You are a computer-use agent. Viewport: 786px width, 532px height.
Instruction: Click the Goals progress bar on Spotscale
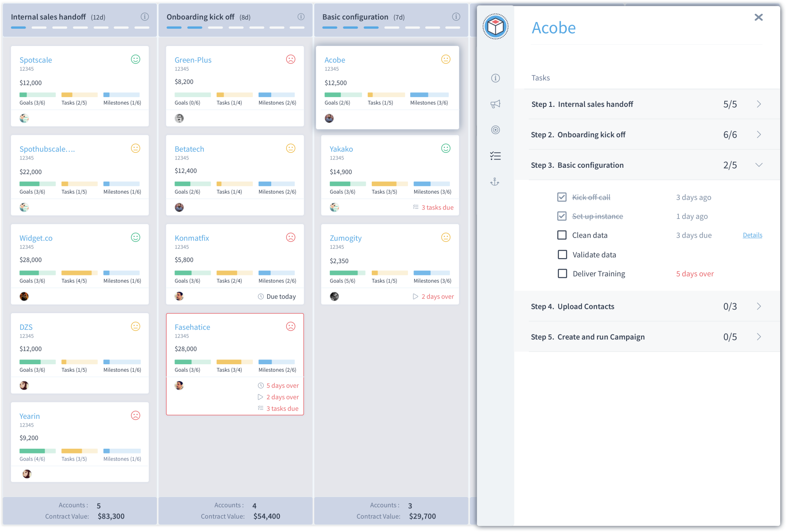(x=37, y=94)
